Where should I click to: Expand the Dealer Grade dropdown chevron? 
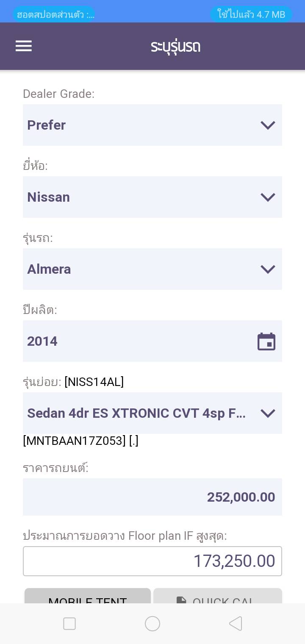[x=268, y=125]
